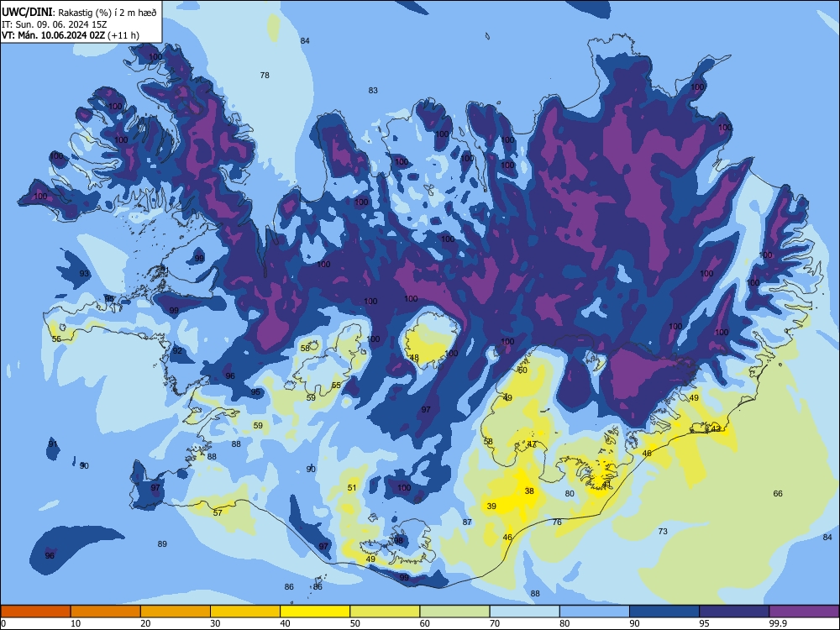Viewport: 840px width, 630px height.
Task: Click the legend tick label 40
Action: 286,623
